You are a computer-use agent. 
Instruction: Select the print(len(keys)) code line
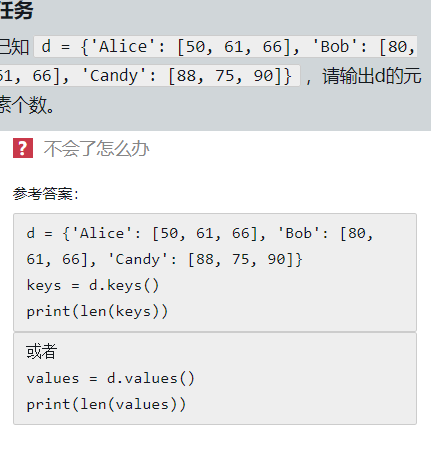point(97,312)
